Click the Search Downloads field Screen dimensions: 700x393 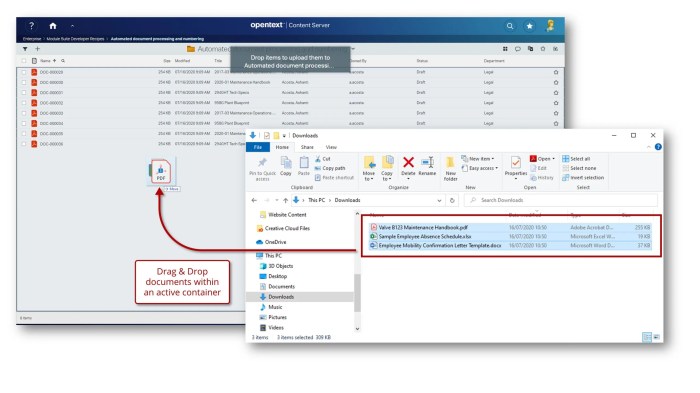[x=561, y=200]
